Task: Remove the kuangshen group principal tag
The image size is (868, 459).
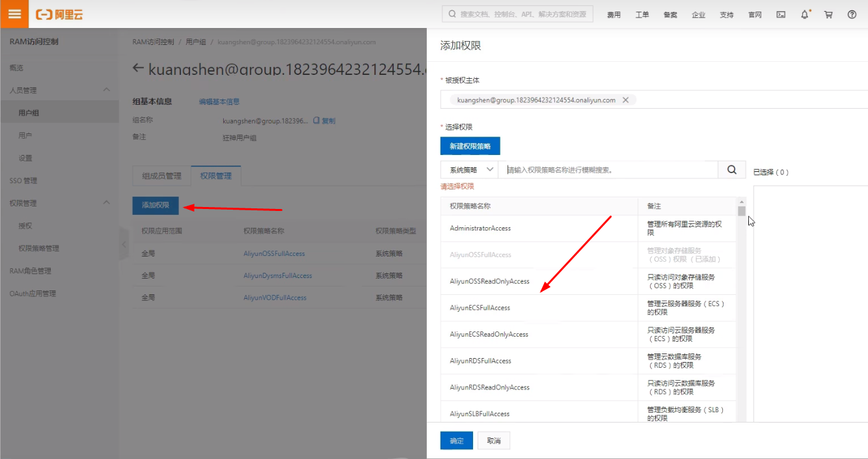Action: (x=625, y=100)
